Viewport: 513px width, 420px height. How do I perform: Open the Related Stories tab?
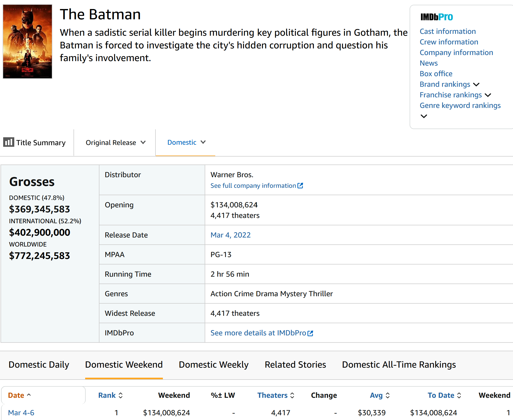[x=295, y=365]
